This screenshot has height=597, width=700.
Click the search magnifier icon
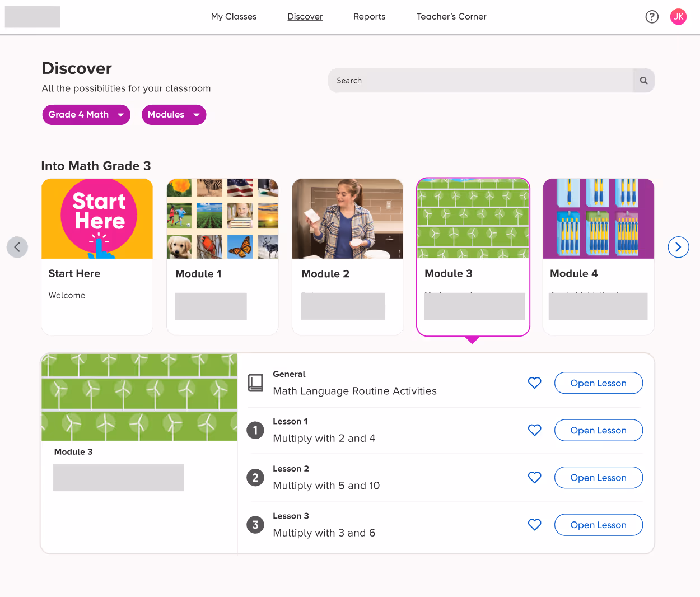coord(643,81)
